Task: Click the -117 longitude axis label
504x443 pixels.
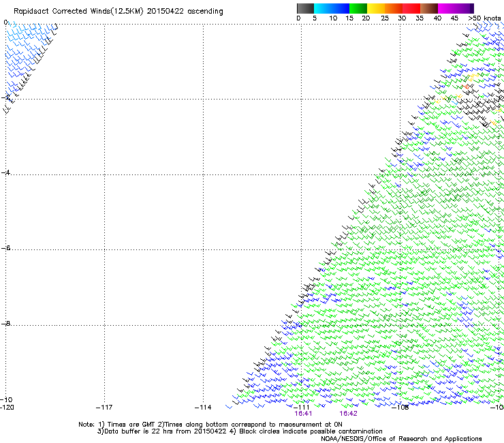Action: 104,408
